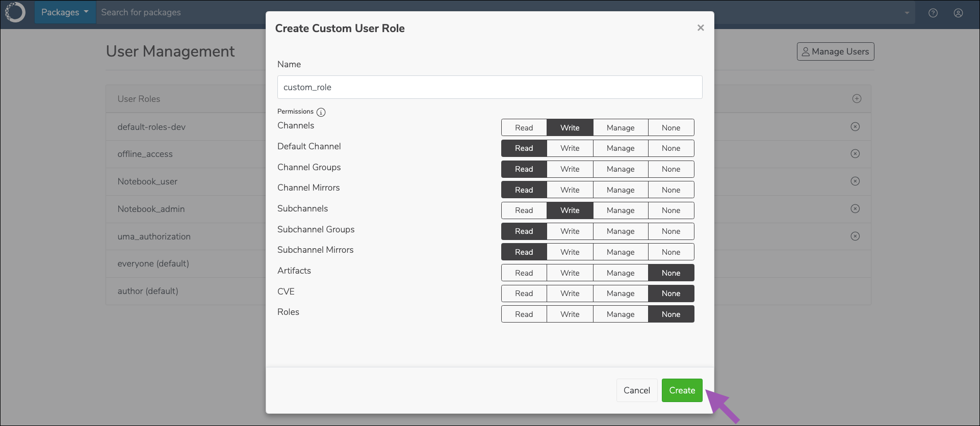The image size is (980, 426).
Task: Click the role Name input field
Action: (489, 87)
